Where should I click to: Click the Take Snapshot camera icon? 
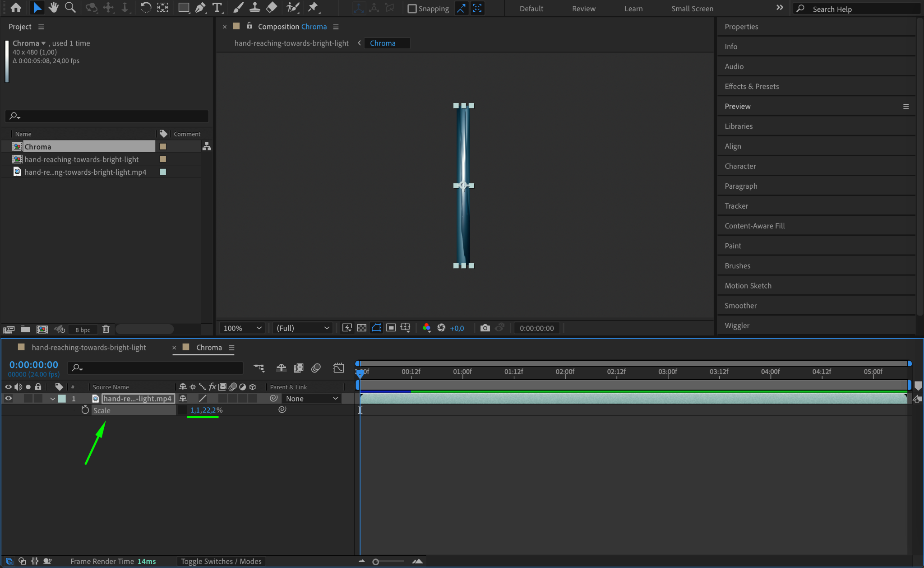click(x=485, y=328)
